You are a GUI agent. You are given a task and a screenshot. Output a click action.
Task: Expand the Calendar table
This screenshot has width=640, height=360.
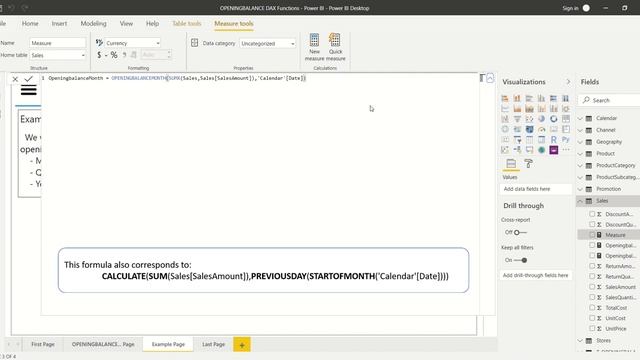(580, 118)
